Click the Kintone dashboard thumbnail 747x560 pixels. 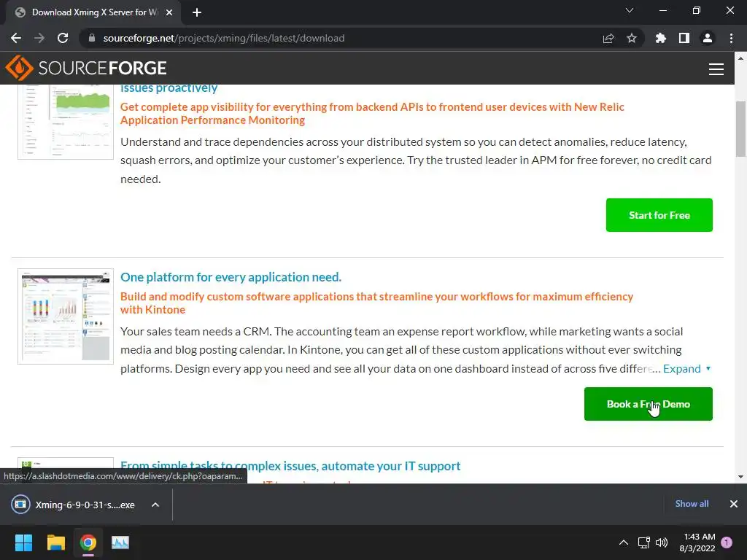click(66, 316)
